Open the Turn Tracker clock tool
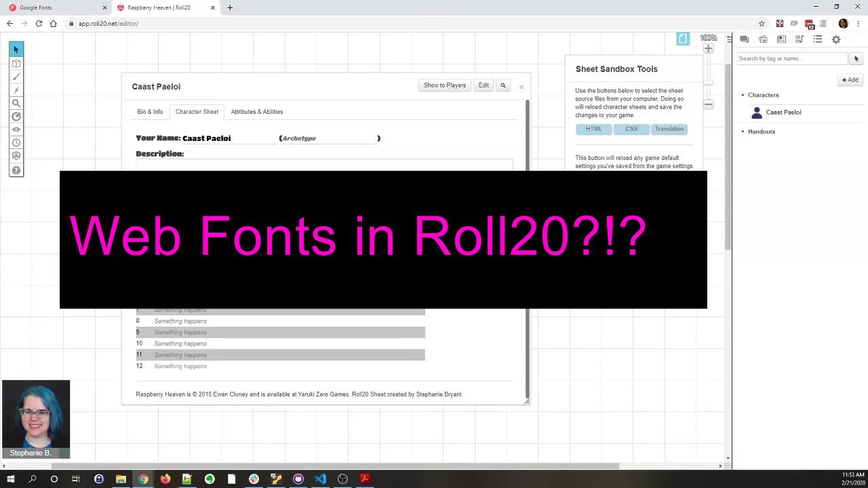868x488 pixels. click(16, 142)
